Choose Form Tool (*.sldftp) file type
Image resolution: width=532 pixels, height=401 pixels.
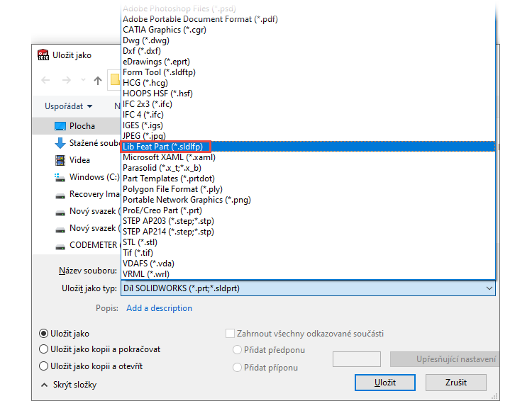tap(308, 72)
